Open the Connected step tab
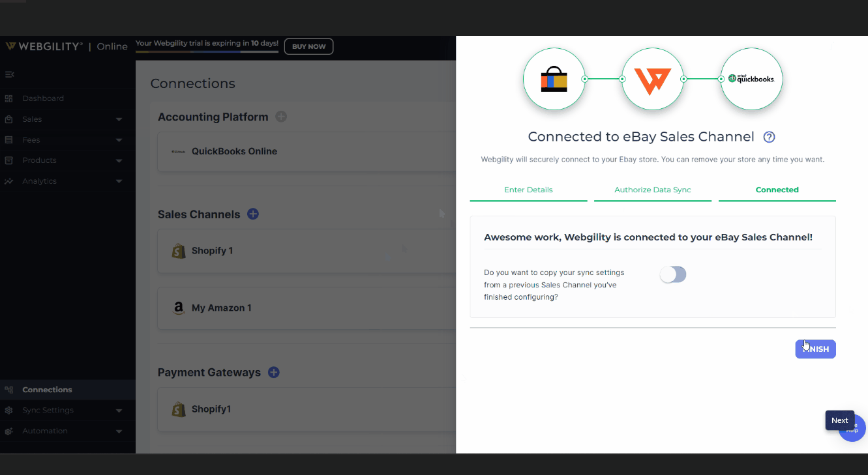 (777, 190)
